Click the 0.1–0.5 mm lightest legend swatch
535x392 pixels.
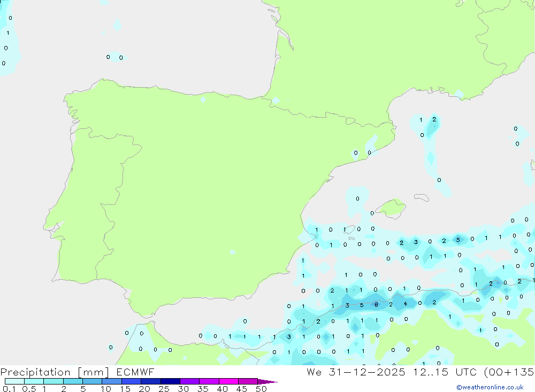click(x=14, y=381)
